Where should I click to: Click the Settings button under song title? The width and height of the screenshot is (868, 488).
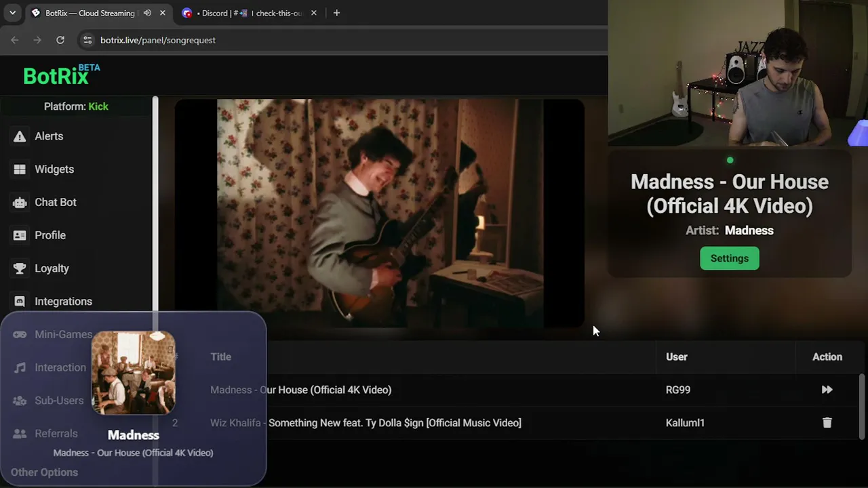click(x=730, y=258)
